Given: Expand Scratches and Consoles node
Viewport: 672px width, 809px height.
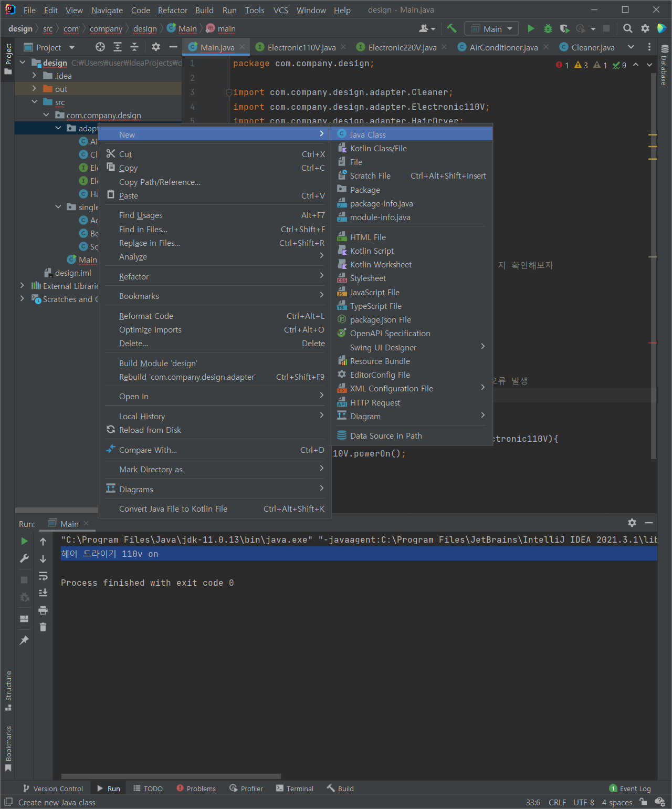Looking at the screenshot, I should point(22,299).
